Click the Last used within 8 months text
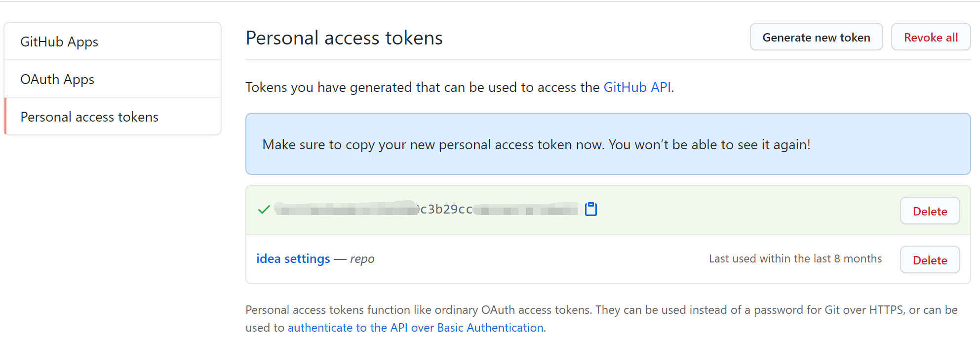Screen dimensions: 980x344 coord(795,258)
